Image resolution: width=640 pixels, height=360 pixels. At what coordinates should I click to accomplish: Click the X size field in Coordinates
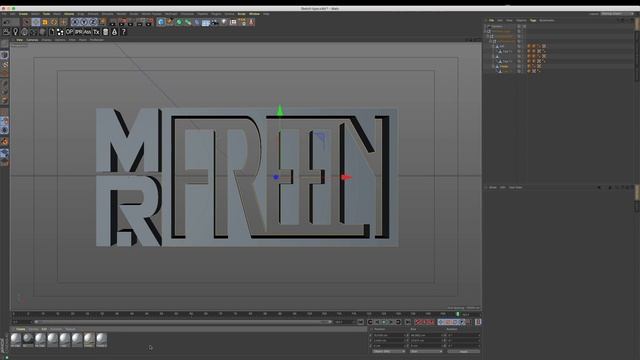point(426,336)
